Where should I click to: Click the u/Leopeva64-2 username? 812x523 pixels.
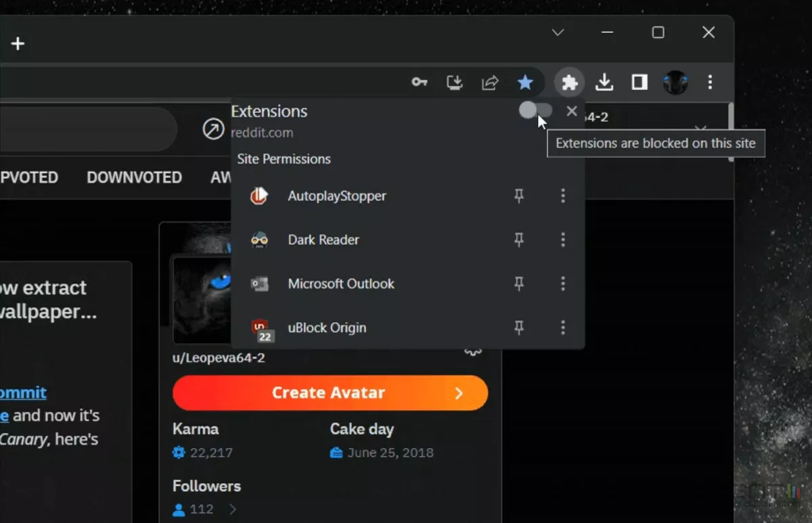tap(219, 358)
